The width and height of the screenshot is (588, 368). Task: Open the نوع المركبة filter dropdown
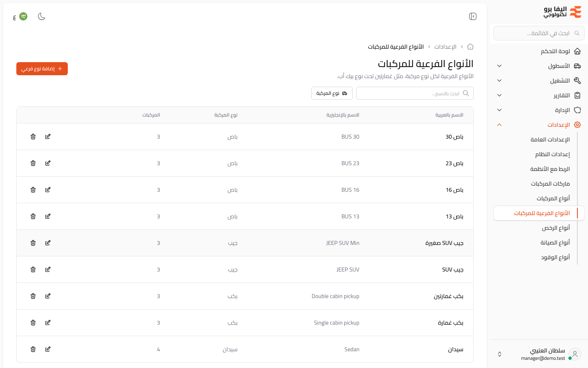tap(332, 93)
